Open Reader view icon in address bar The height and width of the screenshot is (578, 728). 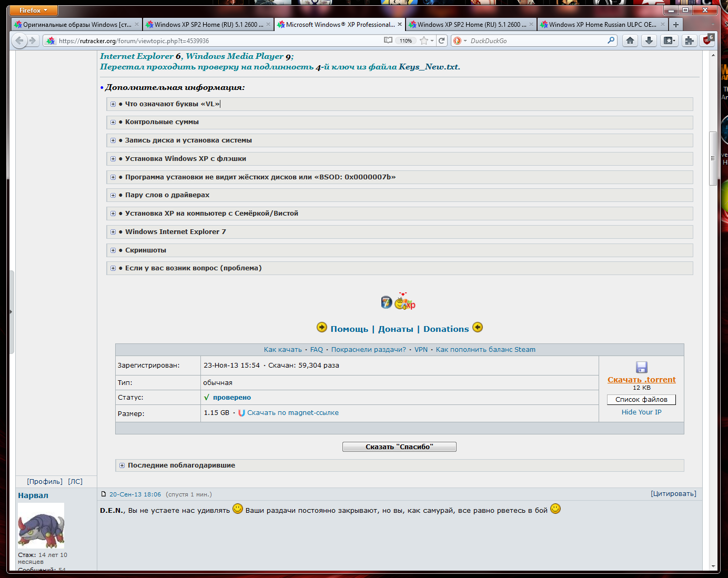pos(388,40)
